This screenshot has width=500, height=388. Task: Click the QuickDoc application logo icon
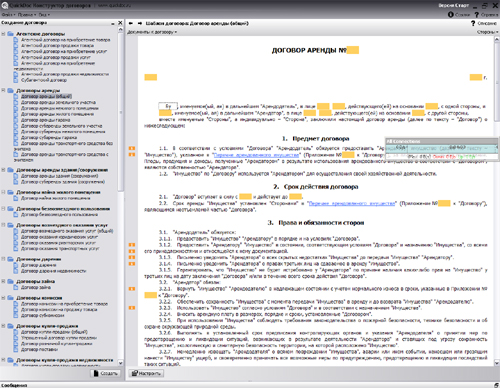(4, 5)
